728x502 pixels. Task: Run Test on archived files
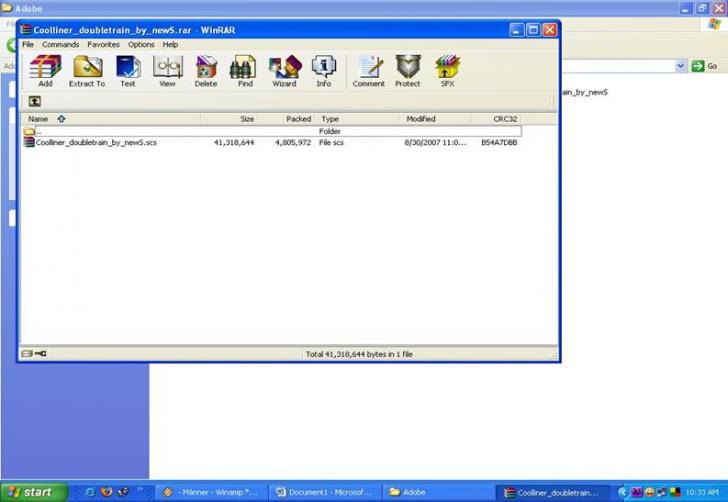point(128,70)
